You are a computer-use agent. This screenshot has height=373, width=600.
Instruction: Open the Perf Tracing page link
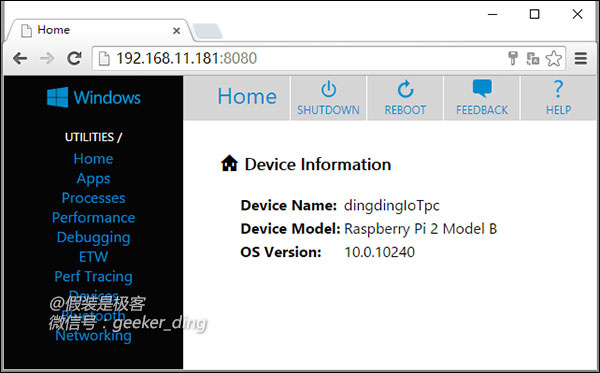coord(93,277)
